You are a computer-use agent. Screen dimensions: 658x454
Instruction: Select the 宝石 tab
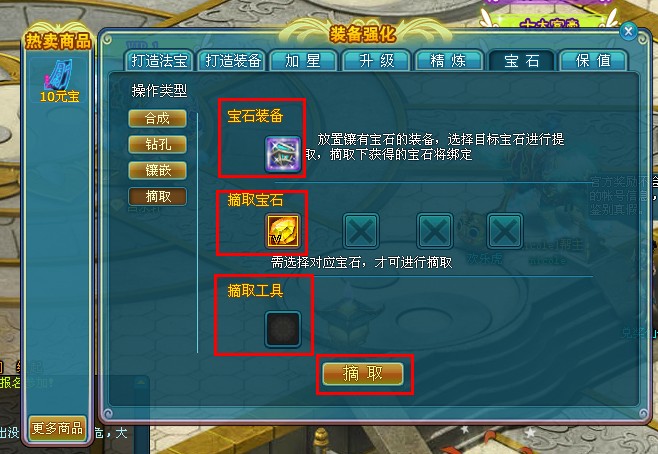(x=522, y=61)
